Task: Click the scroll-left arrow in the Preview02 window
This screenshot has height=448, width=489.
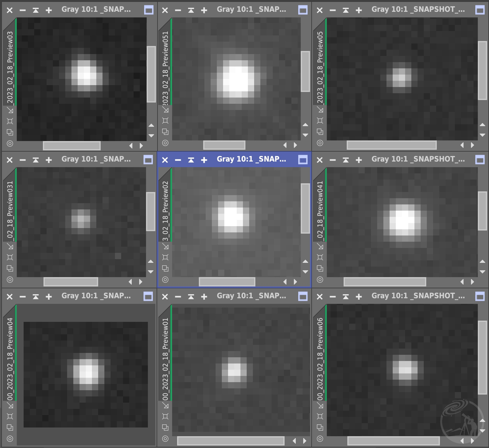Action: pos(285,281)
